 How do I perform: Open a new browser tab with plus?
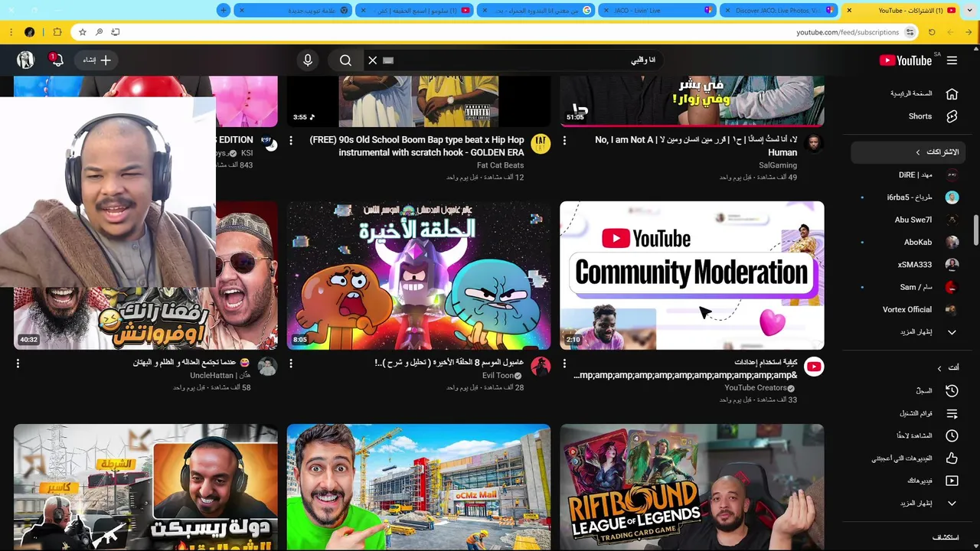pyautogui.click(x=223, y=10)
